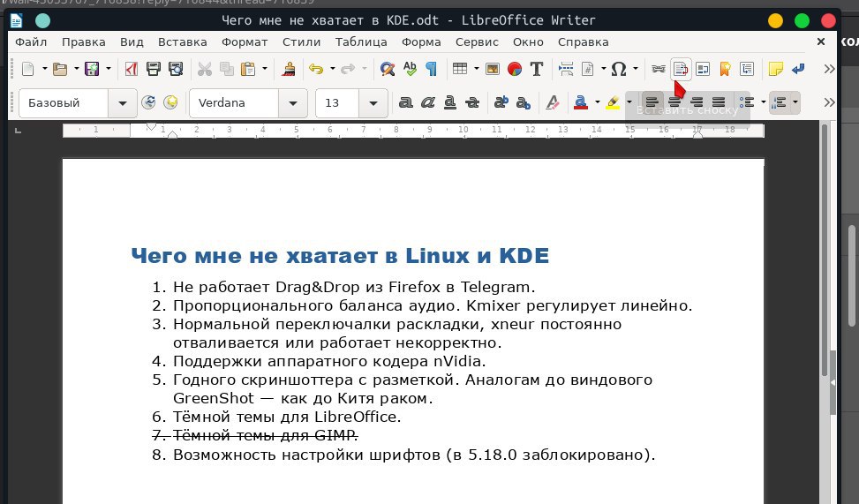Expand the Undo history arrow
The height and width of the screenshot is (504, 859).
coord(333,69)
